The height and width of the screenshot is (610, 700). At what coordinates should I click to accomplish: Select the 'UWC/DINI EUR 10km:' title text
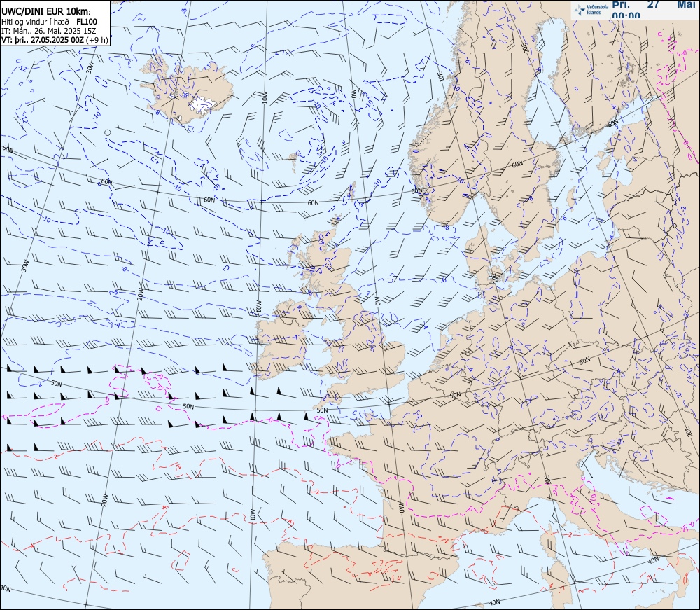46,12
